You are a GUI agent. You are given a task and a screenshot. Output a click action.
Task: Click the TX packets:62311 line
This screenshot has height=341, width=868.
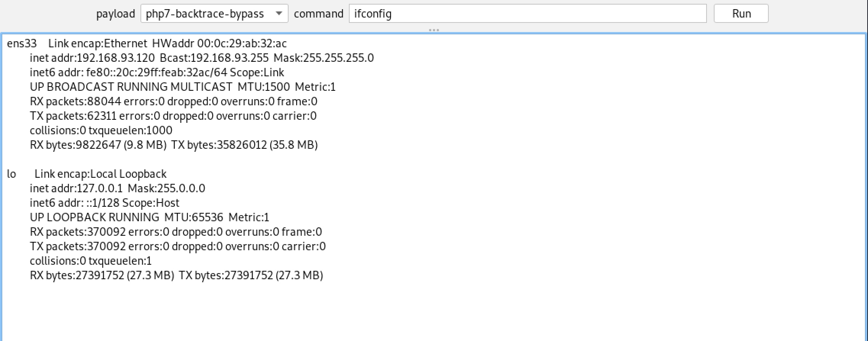(x=173, y=116)
